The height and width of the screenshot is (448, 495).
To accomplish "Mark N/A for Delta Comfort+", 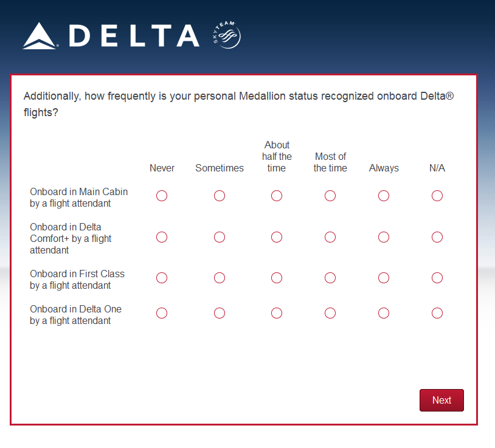I will (437, 237).
